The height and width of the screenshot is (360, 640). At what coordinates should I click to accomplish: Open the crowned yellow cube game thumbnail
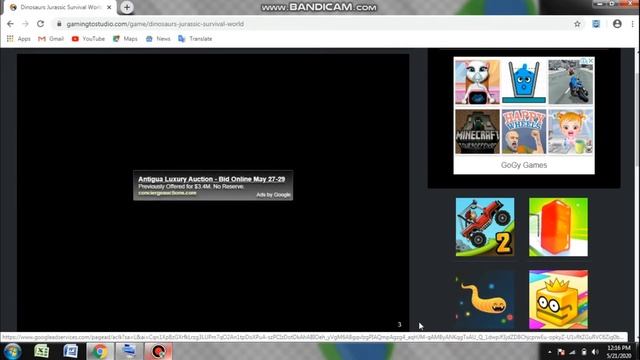click(558, 300)
